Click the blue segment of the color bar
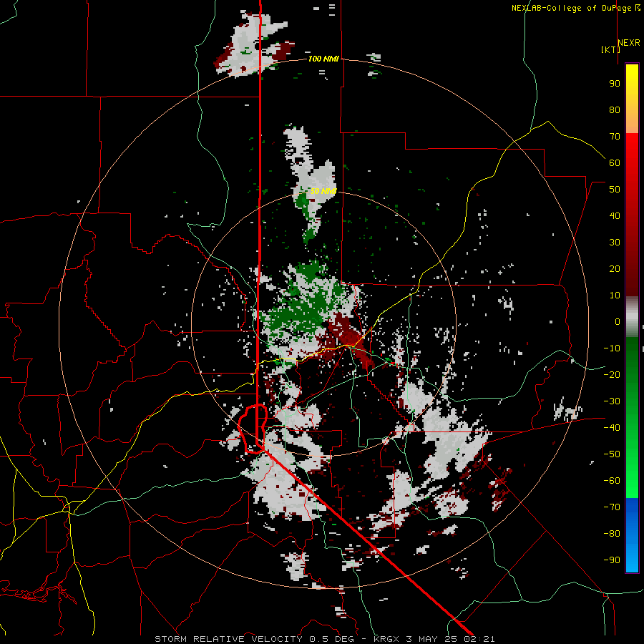644x644 pixels. [632, 535]
